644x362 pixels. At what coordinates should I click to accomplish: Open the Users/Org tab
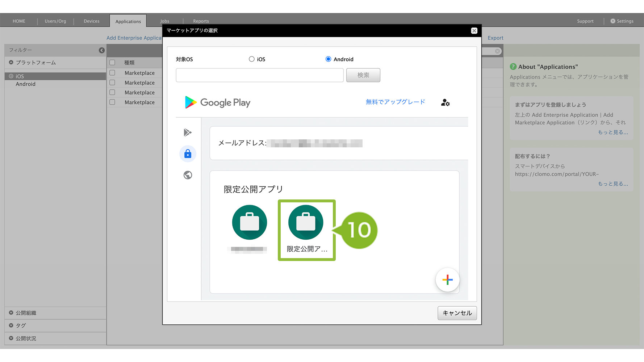[x=55, y=21]
